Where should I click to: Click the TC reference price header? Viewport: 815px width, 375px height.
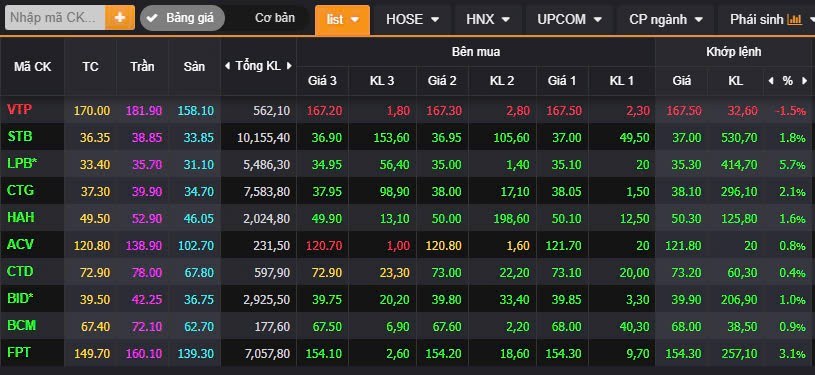pos(90,67)
